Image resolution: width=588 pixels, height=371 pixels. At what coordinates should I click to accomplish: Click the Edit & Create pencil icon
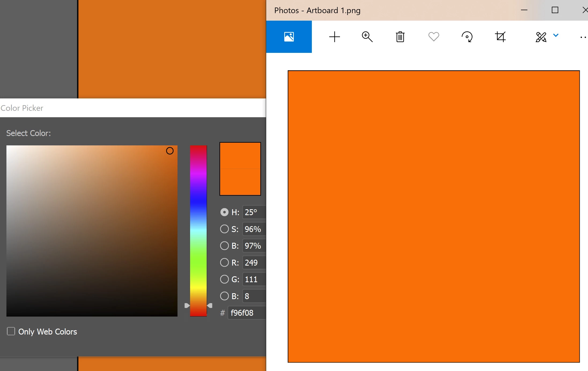coord(541,37)
